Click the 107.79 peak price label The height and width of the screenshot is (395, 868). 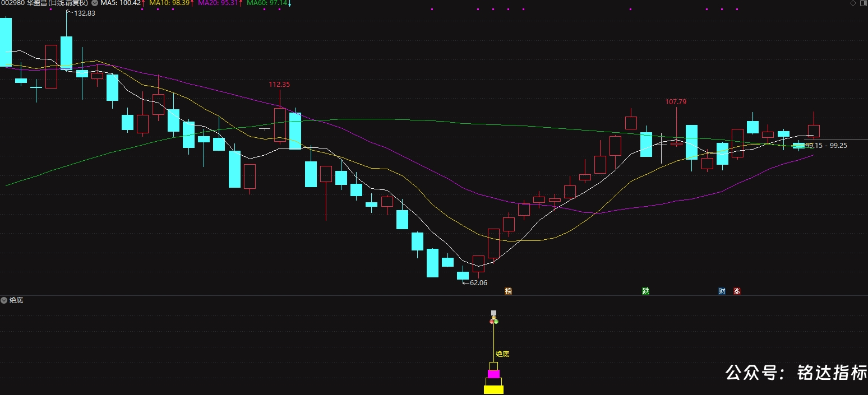tap(676, 102)
